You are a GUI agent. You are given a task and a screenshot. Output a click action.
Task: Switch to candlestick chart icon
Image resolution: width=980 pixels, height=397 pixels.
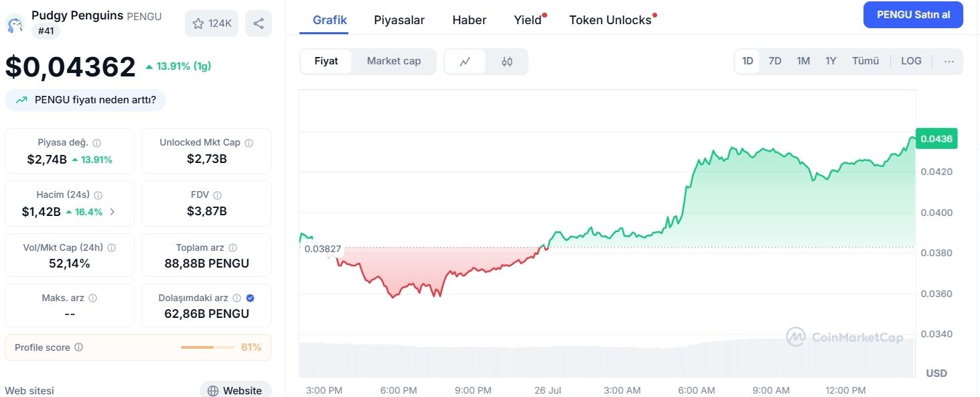click(507, 62)
